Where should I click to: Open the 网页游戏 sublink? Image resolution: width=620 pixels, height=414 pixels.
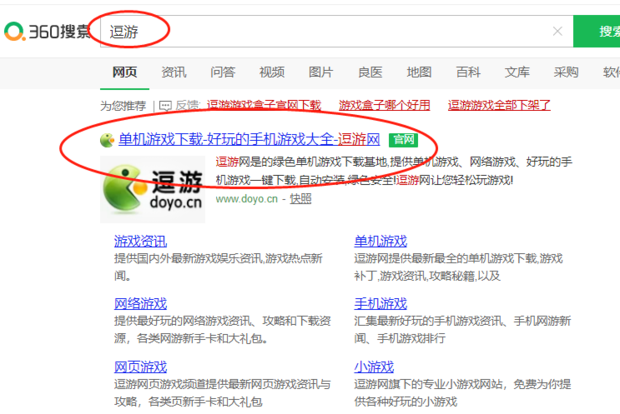(x=140, y=367)
